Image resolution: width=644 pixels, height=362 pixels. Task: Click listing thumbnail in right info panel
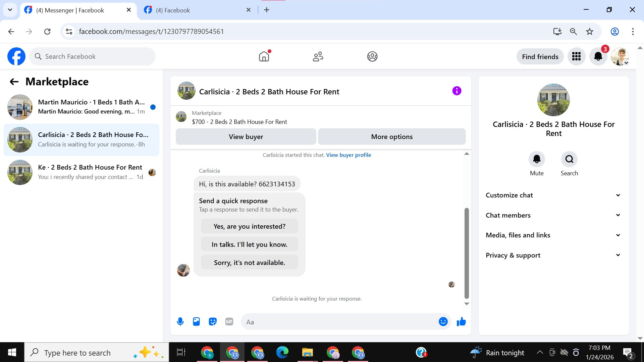click(553, 100)
